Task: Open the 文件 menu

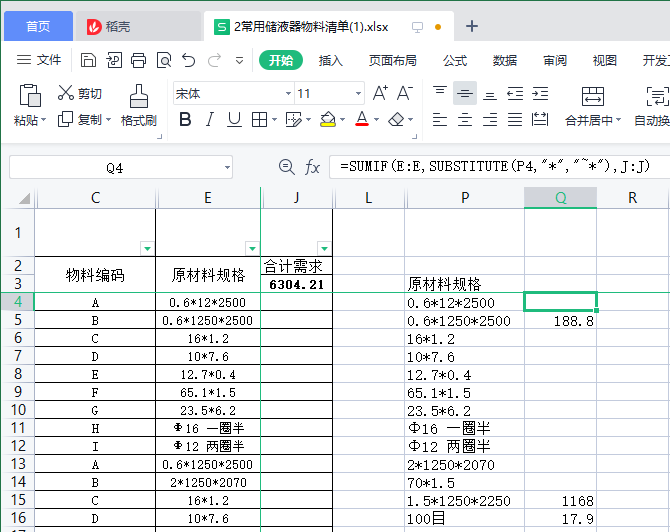Action: (39, 60)
